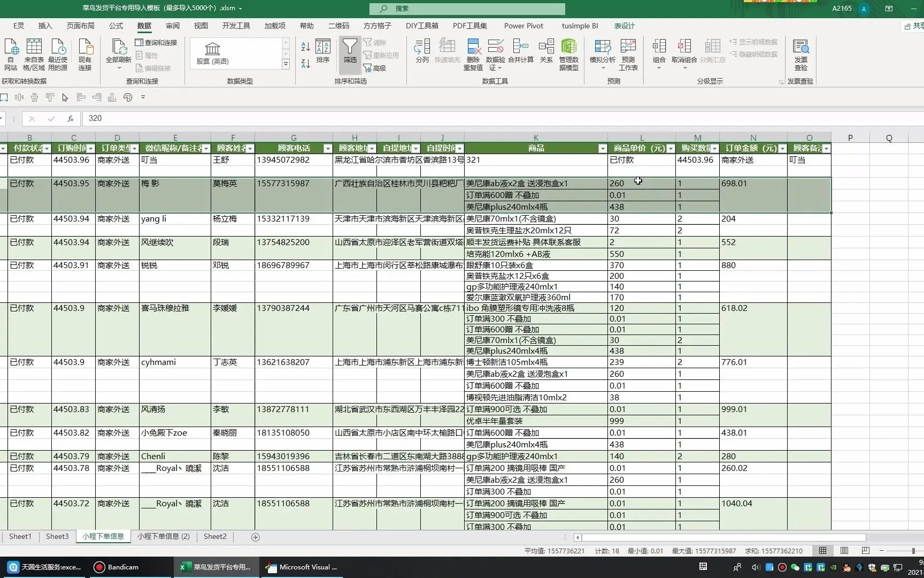This screenshot has width=924, height=578.
Task: Switch to the 插入 (Insert) ribbon tab
Action: pyautogui.click(x=45, y=26)
